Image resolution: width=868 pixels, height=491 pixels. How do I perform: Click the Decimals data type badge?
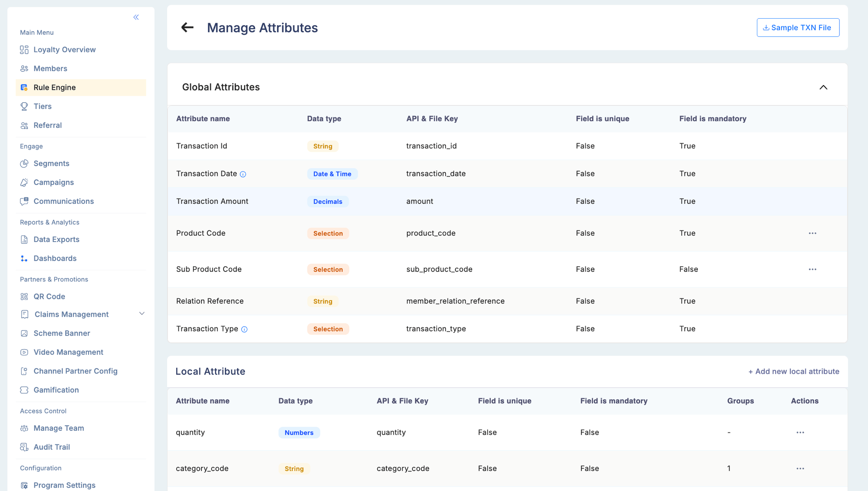(328, 202)
